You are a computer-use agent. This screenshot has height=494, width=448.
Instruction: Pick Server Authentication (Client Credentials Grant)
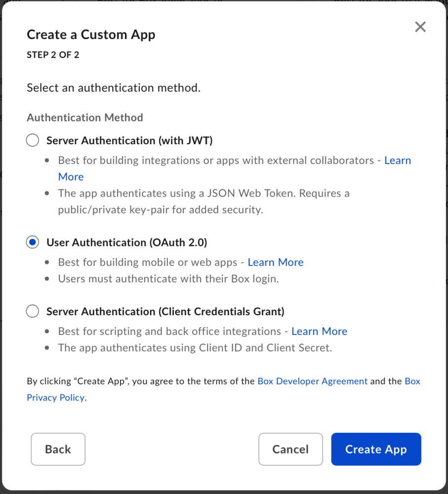coord(32,311)
